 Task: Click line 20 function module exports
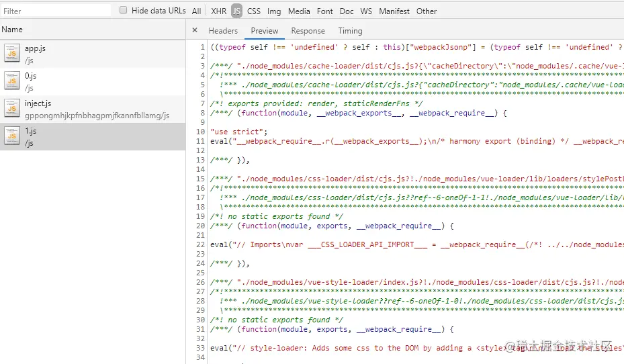click(332, 226)
